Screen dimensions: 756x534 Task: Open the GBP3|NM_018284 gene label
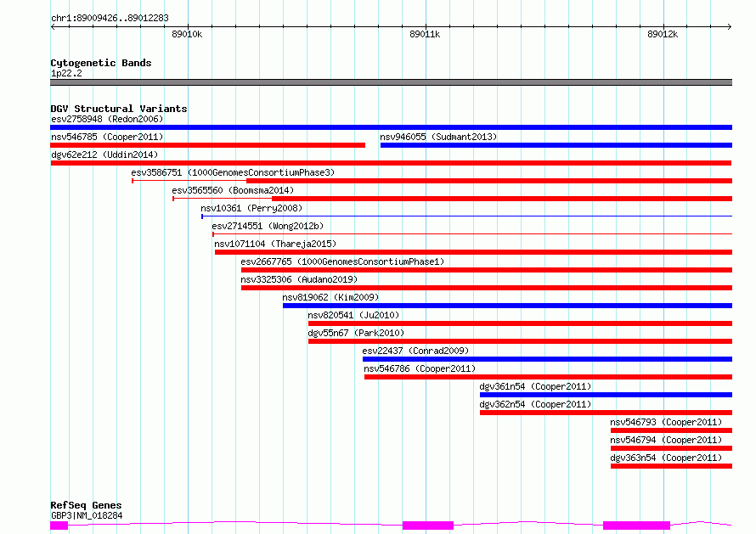87,515
